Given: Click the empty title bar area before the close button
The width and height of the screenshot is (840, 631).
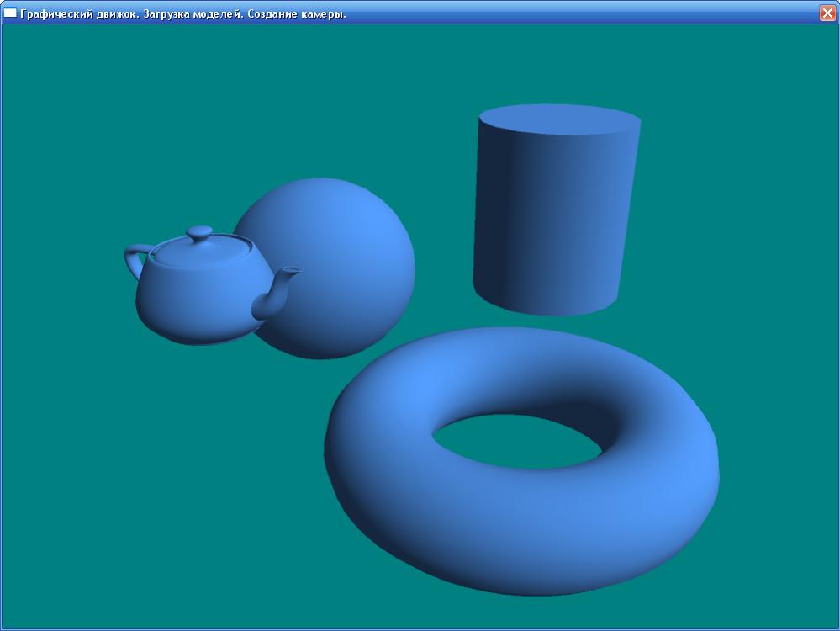Looking at the screenshot, I should 589,13.
